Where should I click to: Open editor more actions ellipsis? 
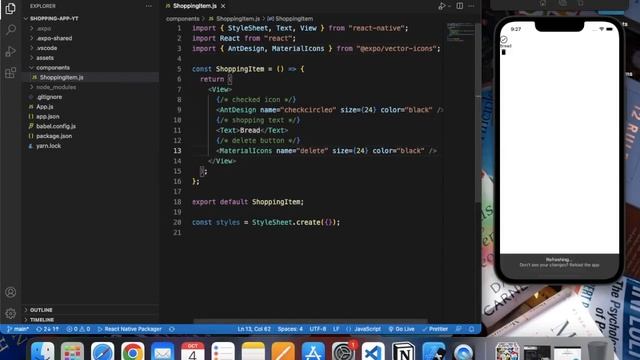point(471,6)
